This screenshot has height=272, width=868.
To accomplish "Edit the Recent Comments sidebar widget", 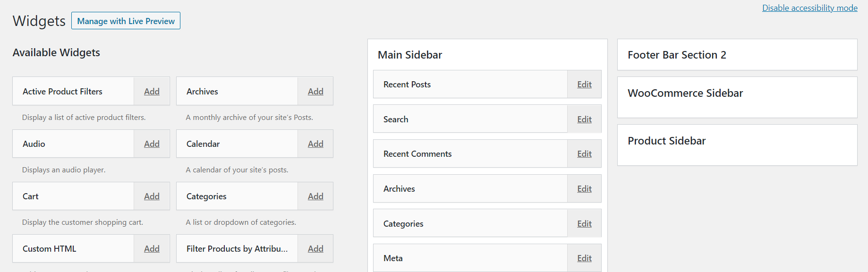I will 584,154.
